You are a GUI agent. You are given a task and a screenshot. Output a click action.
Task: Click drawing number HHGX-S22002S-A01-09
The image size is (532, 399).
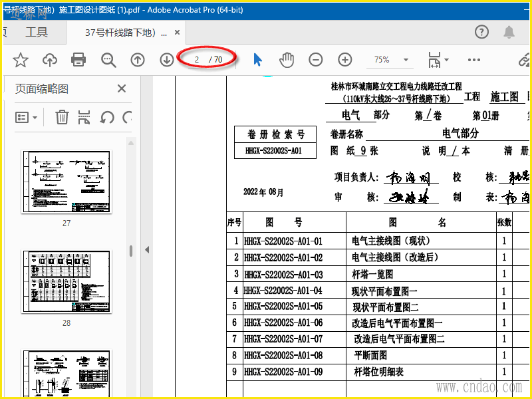(283, 372)
